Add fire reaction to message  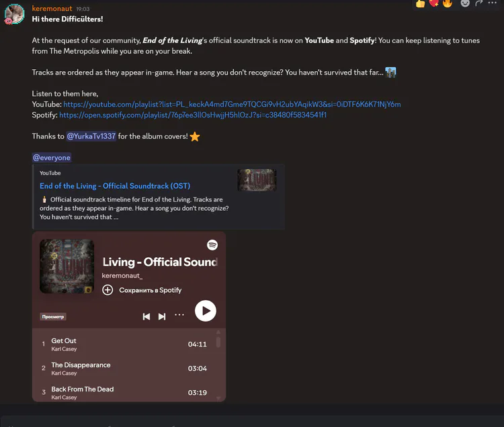pyautogui.click(x=448, y=3)
